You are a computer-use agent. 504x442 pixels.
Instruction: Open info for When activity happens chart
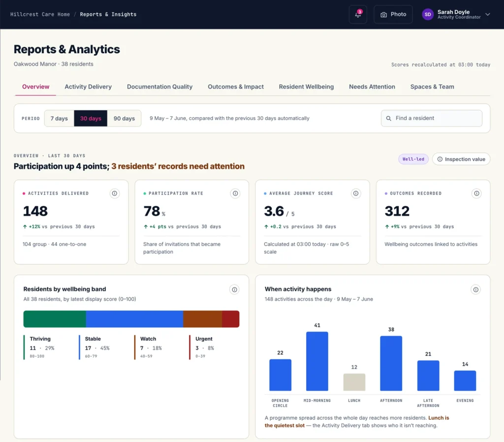tap(476, 289)
